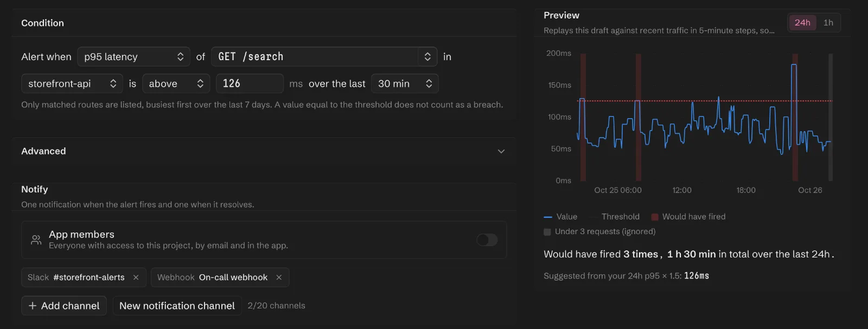
Task: Click the 12:00 x-axis label
Action: point(682,190)
